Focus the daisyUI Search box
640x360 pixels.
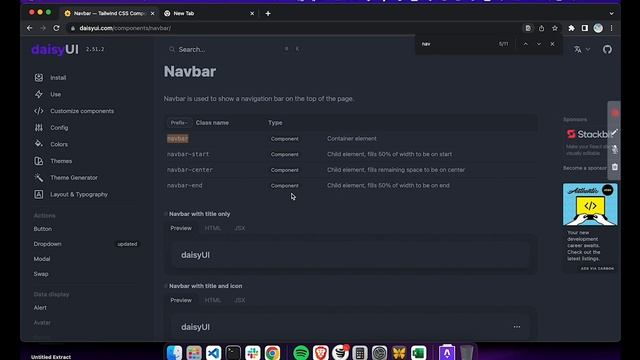click(235, 49)
